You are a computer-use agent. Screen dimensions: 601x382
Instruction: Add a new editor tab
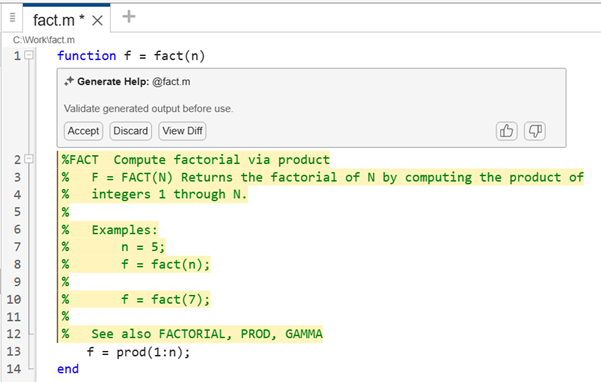click(x=129, y=16)
